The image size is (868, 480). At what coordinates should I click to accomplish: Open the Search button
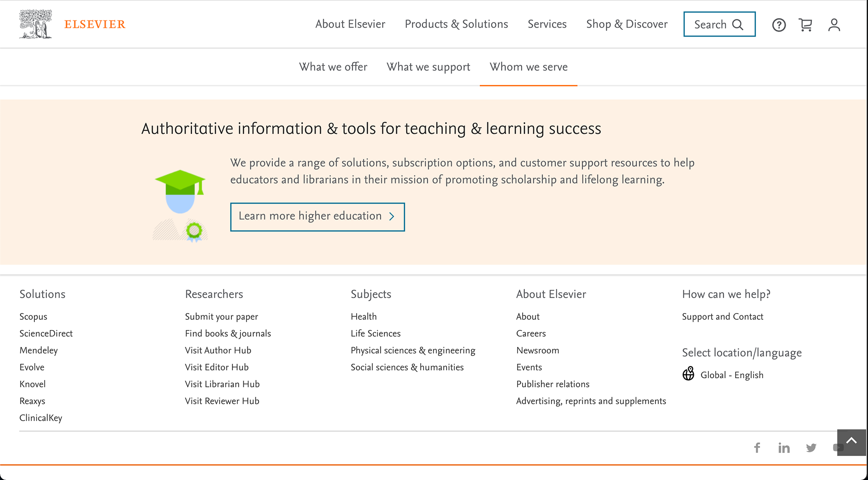pos(719,24)
